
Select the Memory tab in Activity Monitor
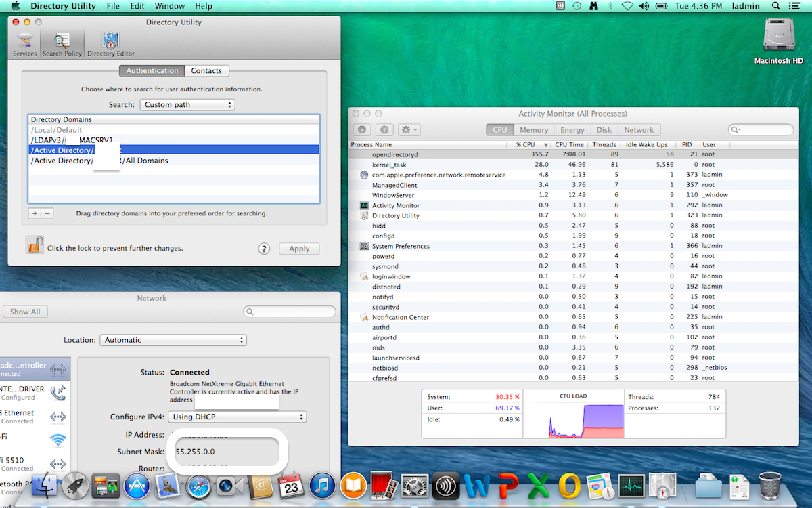[x=534, y=130]
